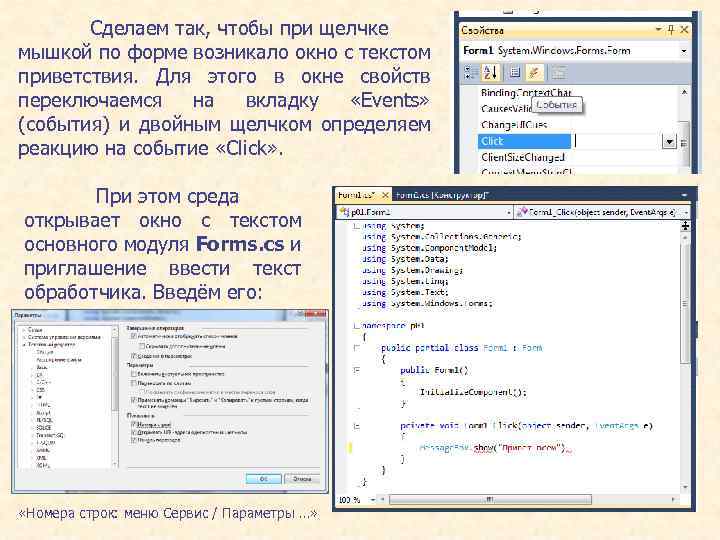
Task: Collapse the class Form1 block
Action: pyautogui.click(x=356, y=348)
